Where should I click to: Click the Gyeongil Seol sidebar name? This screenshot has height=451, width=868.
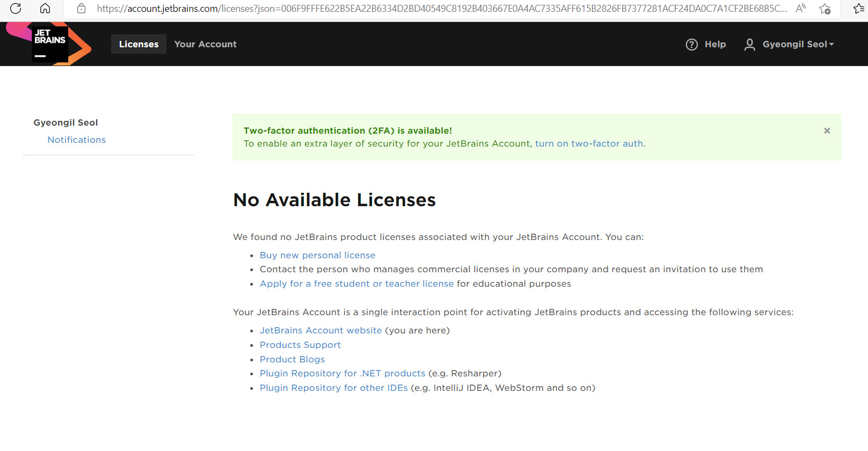tap(66, 122)
